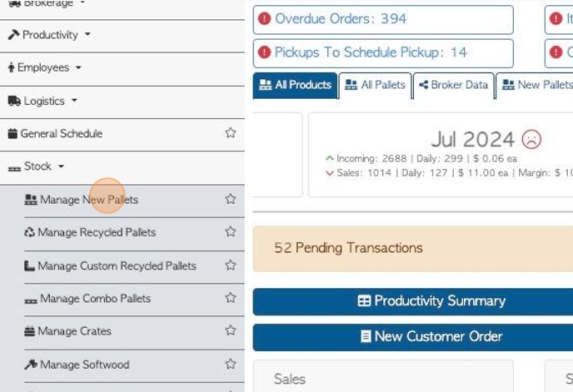The width and height of the screenshot is (573, 392).
Task: Switch to the All Pallets tab
Action: [x=375, y=85]
